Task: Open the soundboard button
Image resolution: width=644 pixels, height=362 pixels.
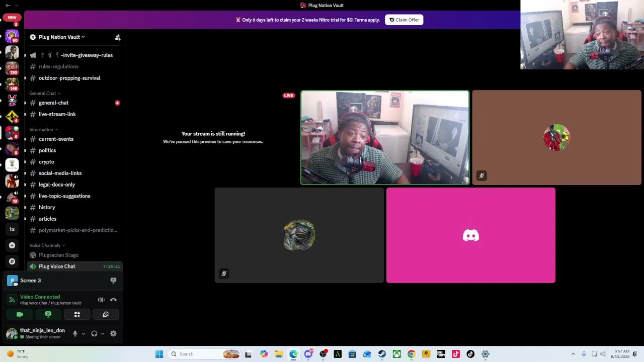Action: tap(106, 314)
